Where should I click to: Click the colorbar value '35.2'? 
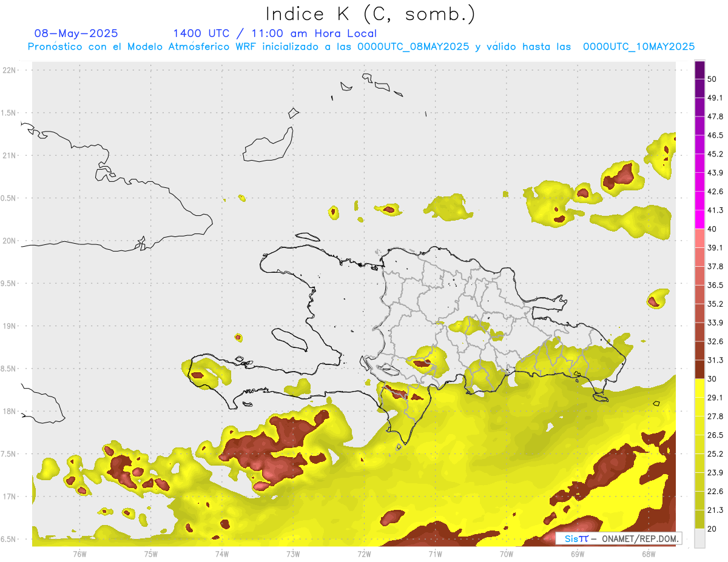(x=715, y=304)
